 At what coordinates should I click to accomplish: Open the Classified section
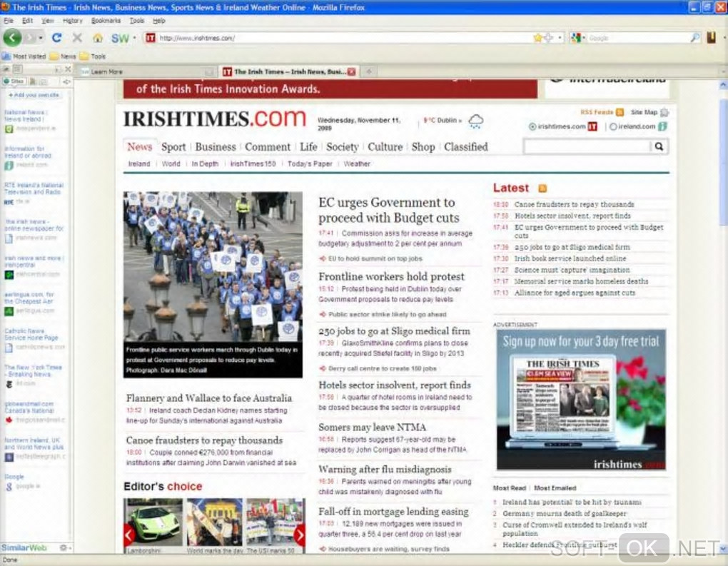465,147
